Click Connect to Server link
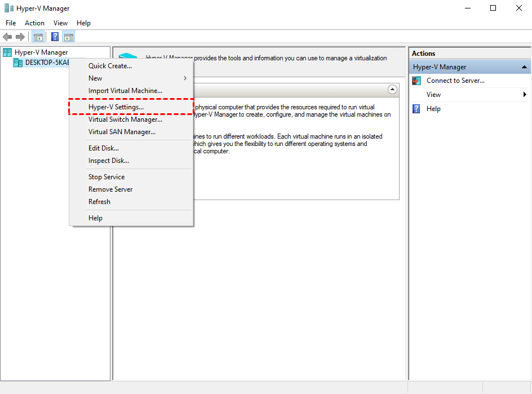 coord(455,81)
